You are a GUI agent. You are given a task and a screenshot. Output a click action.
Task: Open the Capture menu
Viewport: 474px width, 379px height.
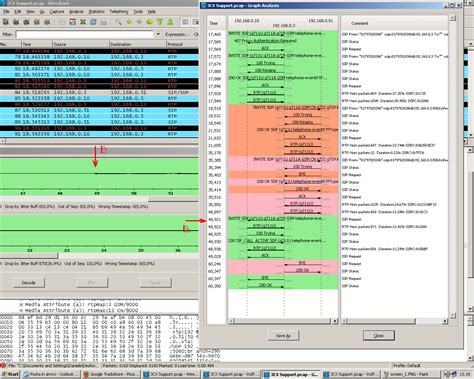57,11
